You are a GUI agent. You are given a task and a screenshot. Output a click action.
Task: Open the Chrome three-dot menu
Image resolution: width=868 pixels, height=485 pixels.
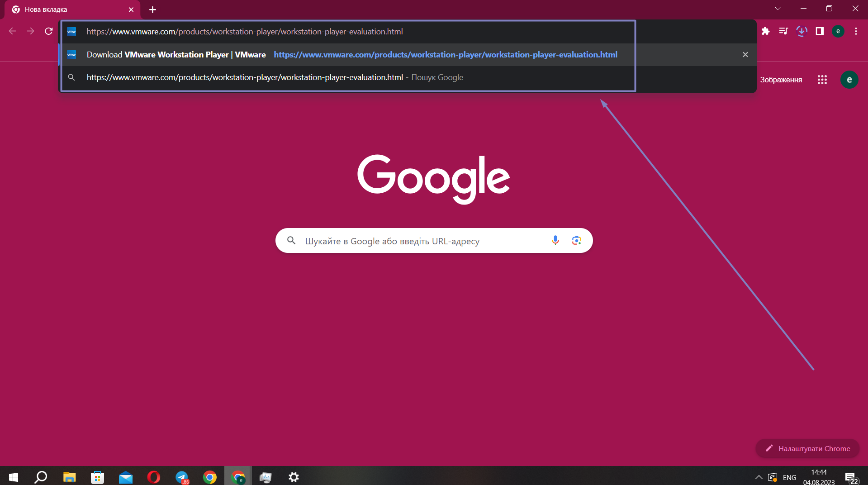point(856,31)
